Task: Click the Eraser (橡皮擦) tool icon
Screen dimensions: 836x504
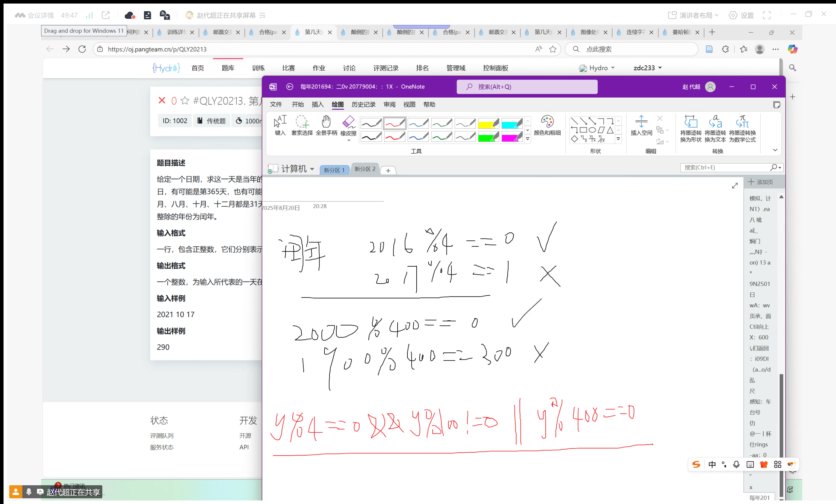Action: click(348, 121)
